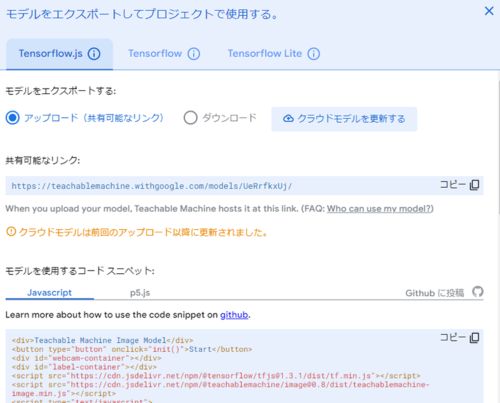Click the webcam-container div code line
The width and height of the screenshot is (500, 403).
[87, 358]
